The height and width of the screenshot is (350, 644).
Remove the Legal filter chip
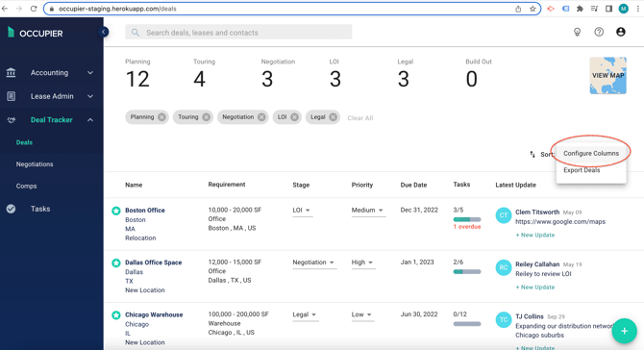tap(334, 117)
